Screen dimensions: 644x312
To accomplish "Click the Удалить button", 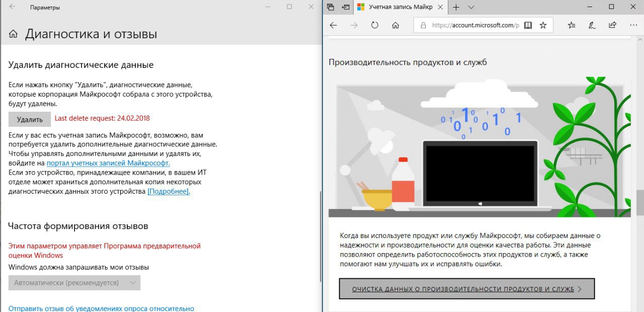I will [30, 119].
